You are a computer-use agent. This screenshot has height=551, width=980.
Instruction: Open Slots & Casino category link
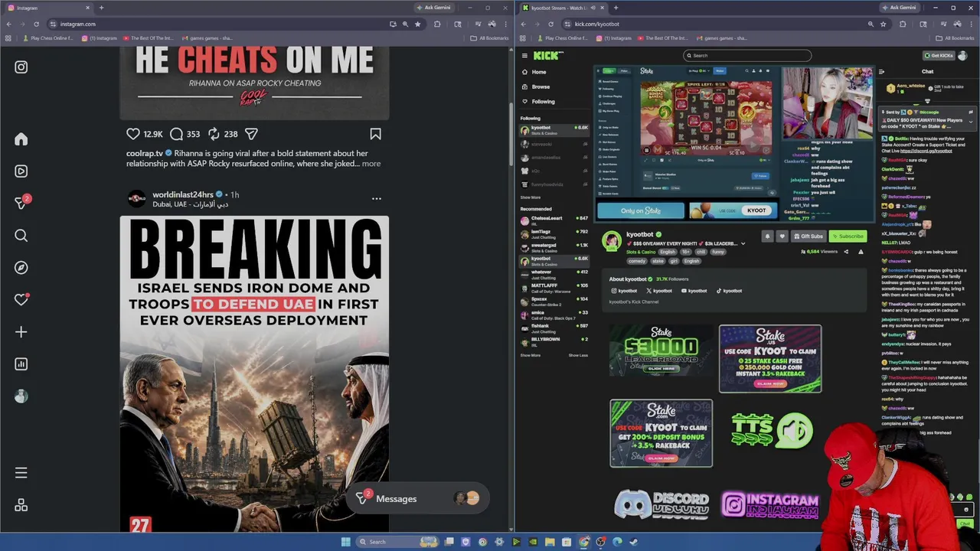[x=641, y=252]
